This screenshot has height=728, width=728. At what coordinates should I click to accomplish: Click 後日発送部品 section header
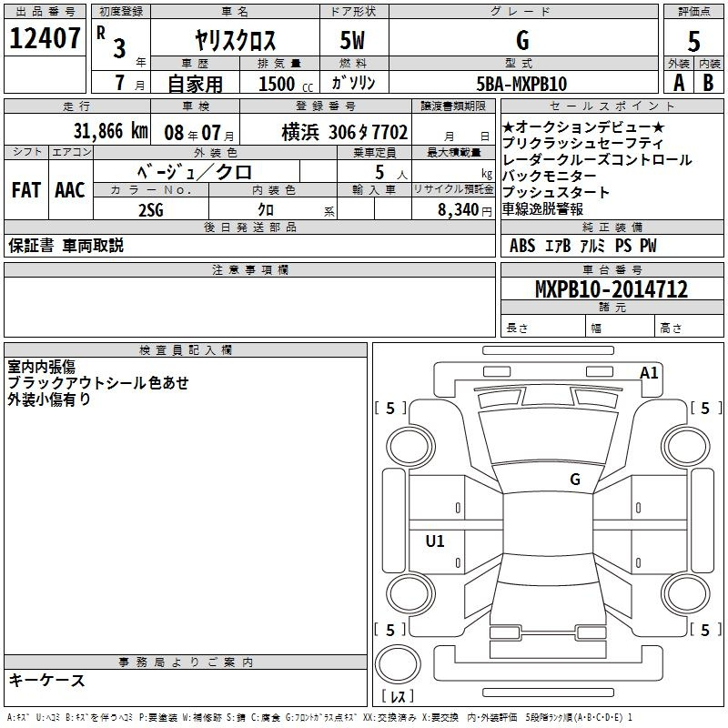click(x=249, y=227)
